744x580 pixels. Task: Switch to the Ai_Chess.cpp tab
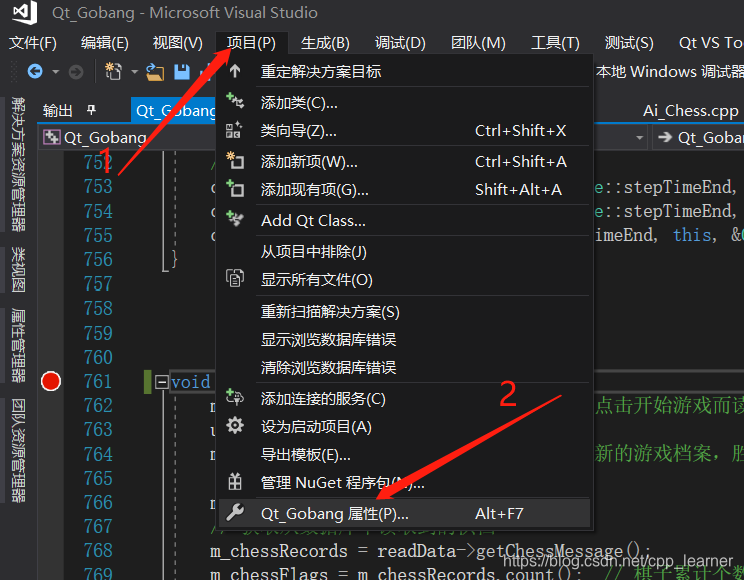pos(690,111)
